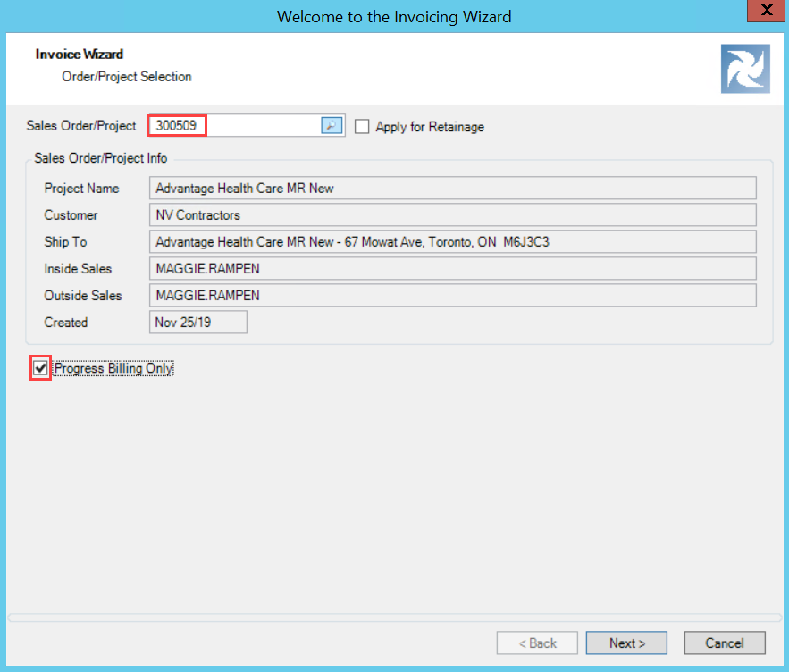Screen dimensions: 789x672
Task: Click the Created date field
Action: (197, 323)
